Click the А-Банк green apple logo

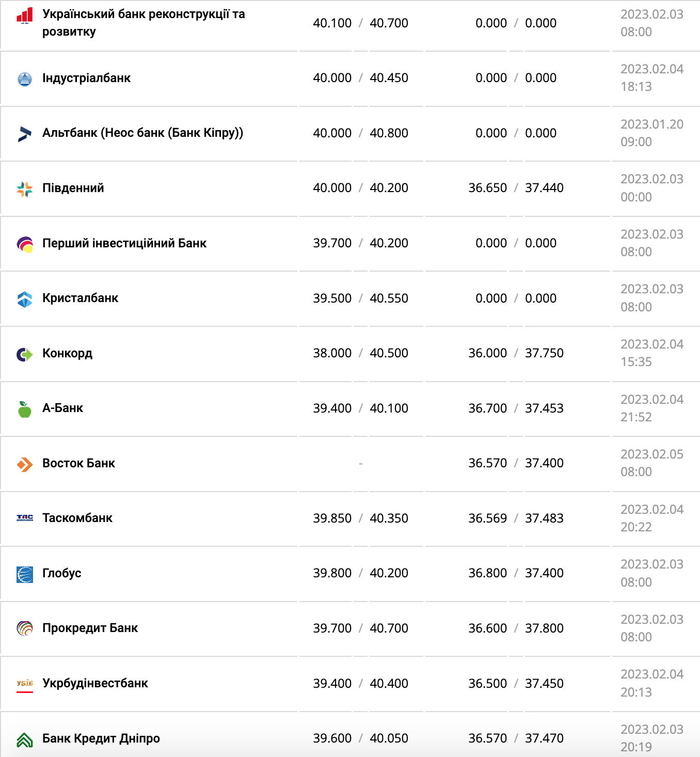coord(25,409)
